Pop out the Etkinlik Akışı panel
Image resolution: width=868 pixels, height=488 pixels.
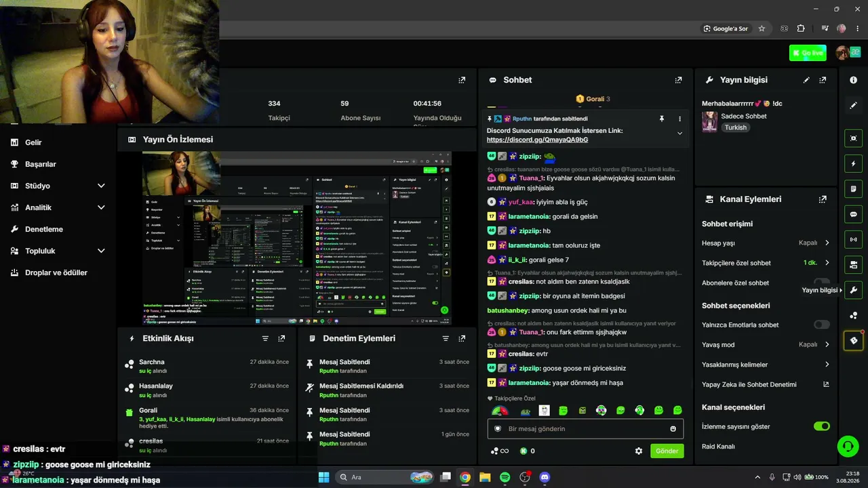pos(281,338)
